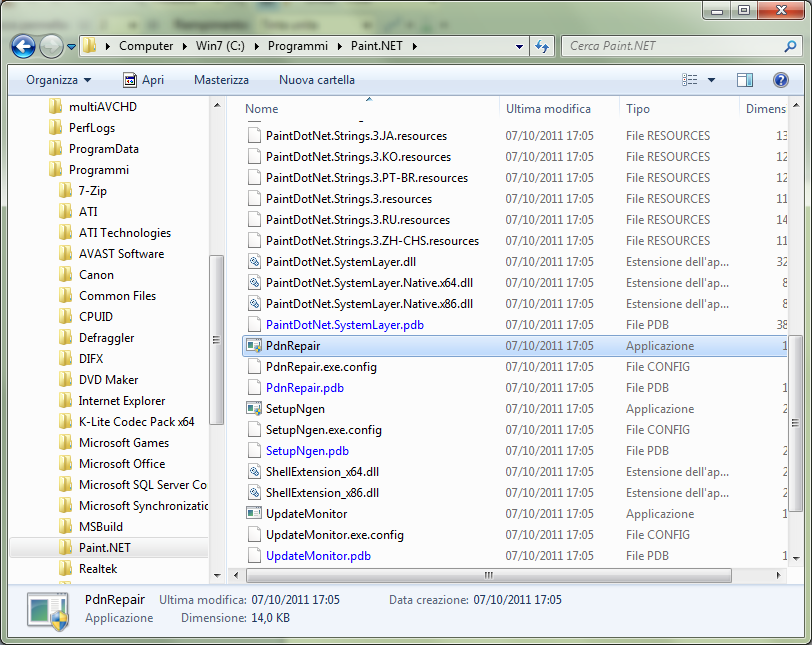
Task: Click the navigation tree vertical scrollbar thumb
Action: pos(216,340)
